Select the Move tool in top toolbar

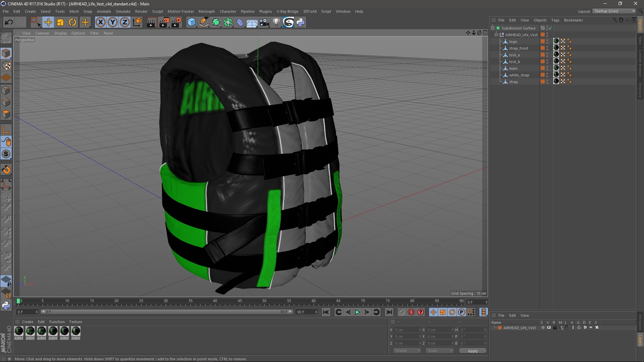tap(48, 22)
